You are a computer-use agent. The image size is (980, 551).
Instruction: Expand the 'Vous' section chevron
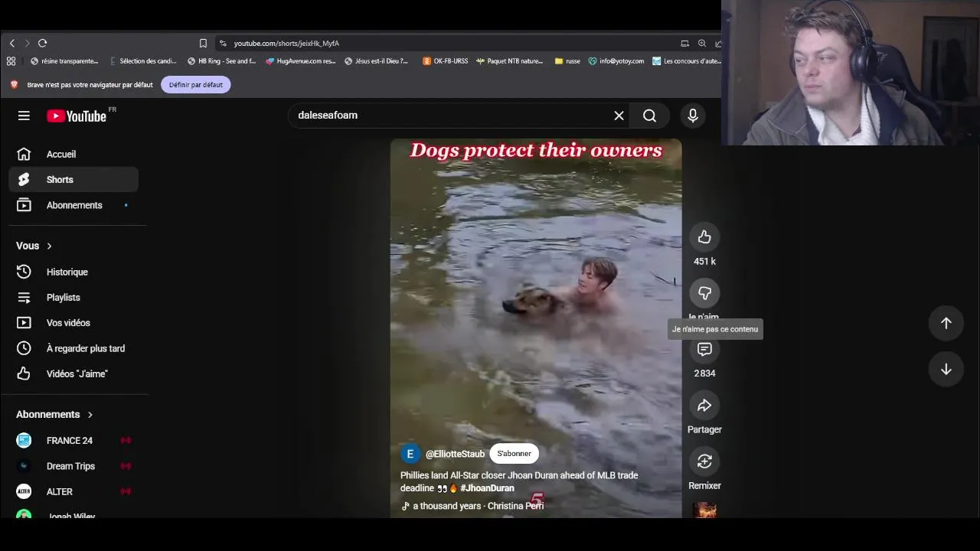pos(49,246)
